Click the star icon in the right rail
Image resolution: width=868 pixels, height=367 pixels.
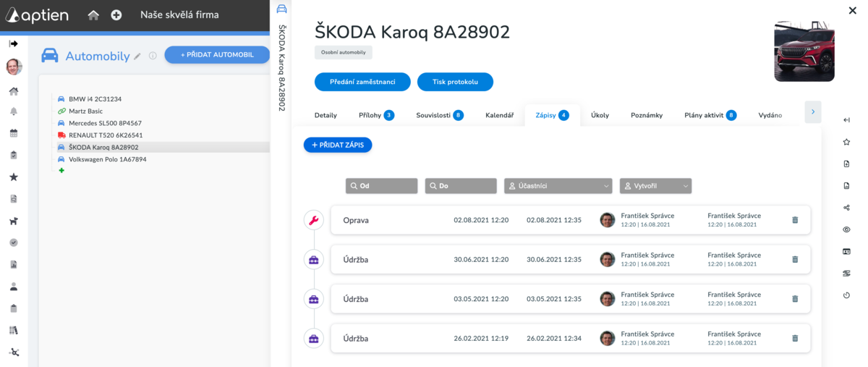tap(846, 142)
